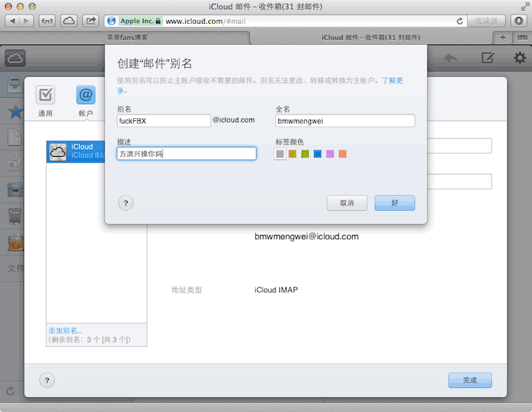Compose a new mail message icon
The image size is (532, 412).
click(x=488, y=58)
